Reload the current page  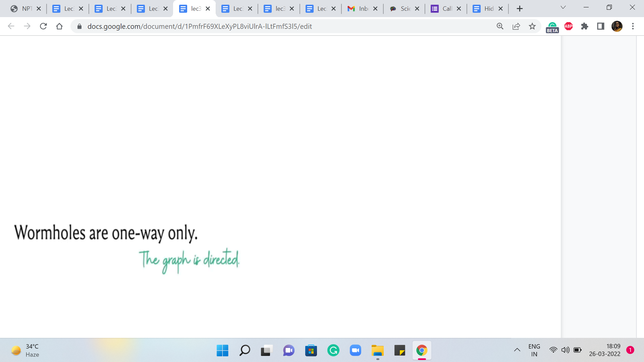tap(43, 26)
